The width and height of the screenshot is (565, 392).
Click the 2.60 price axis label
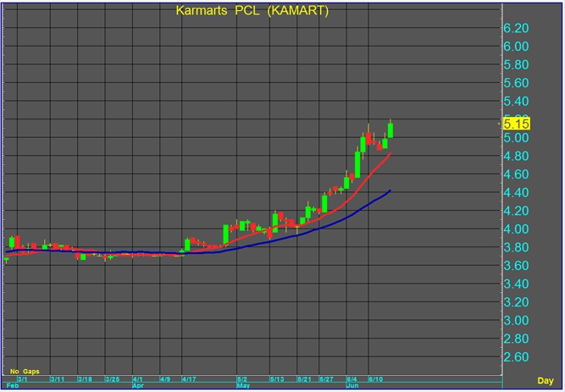(516, 357)
